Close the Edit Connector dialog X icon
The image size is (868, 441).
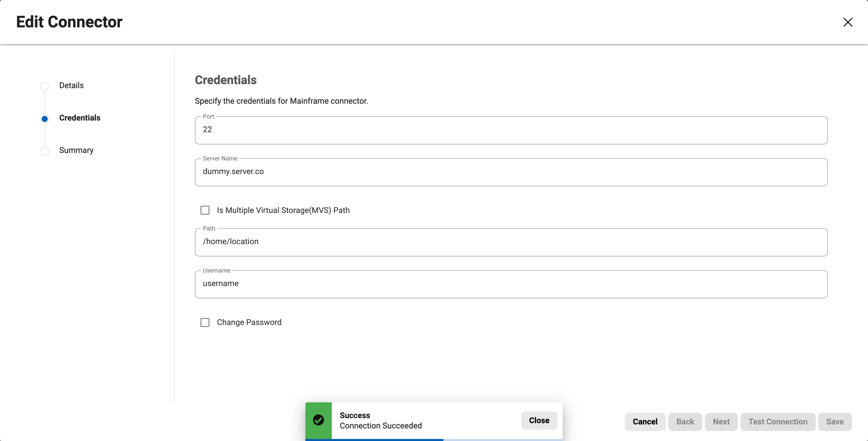(848, 22)
